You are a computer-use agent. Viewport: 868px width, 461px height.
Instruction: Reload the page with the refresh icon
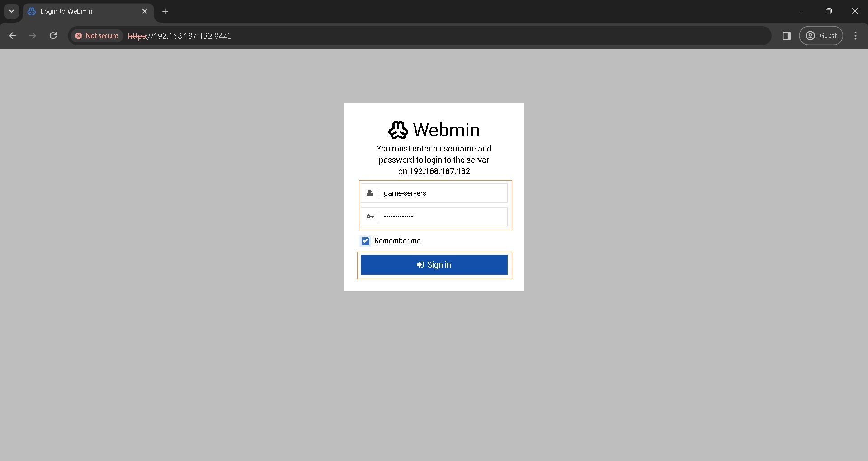[x=53, y=36]
